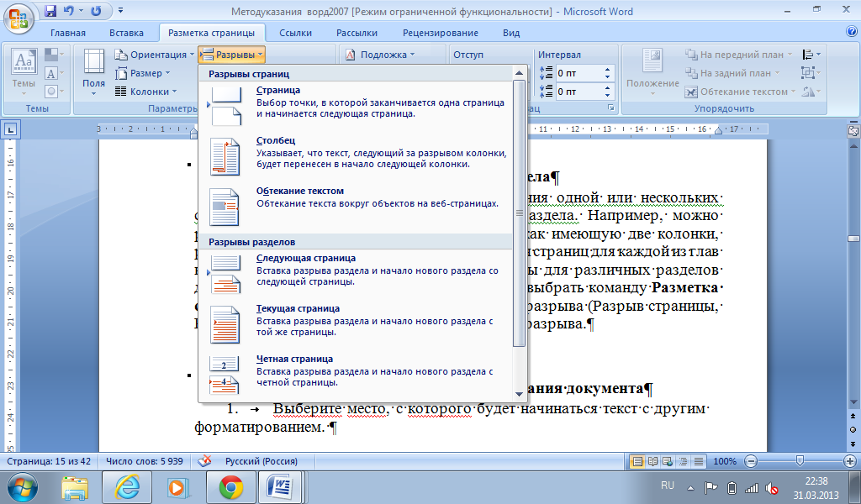The height and width of the screenshot is (504, 861).
Task: Insert Следующая страница section break
Action: 356,275
